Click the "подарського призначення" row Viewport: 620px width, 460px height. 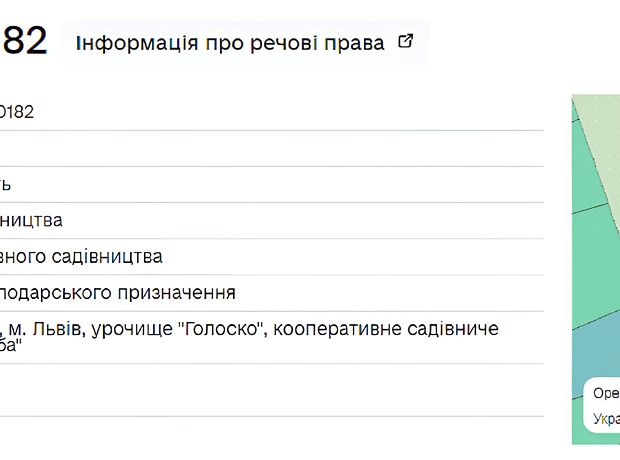click(118, 292)
